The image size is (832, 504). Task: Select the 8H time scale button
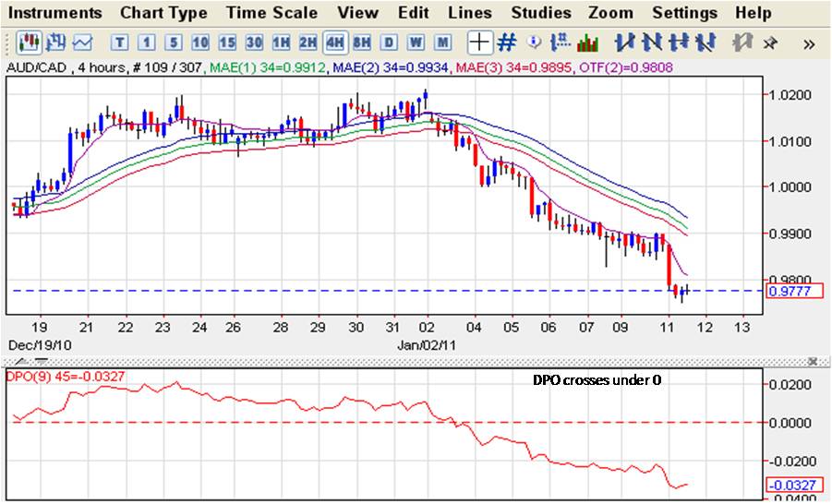click(362, 42)
